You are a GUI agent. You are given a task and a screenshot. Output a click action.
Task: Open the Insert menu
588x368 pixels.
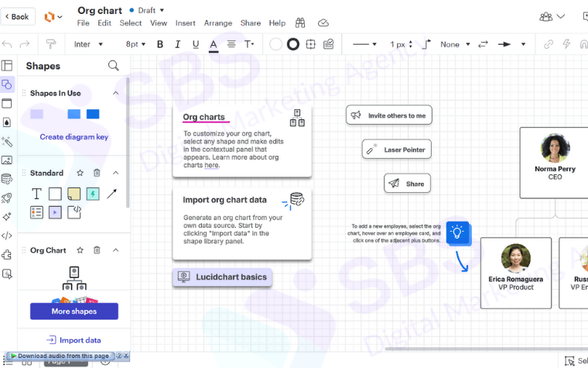coord(185,23)
